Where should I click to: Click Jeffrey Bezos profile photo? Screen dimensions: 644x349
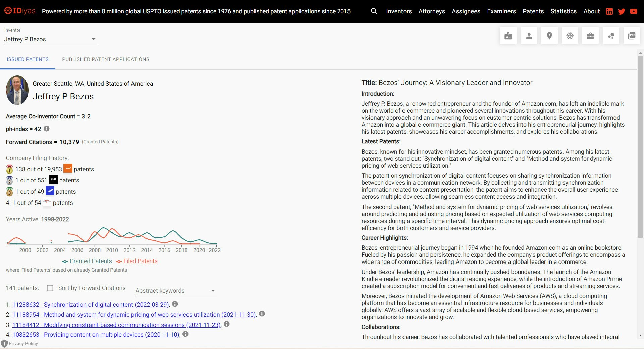17,90
